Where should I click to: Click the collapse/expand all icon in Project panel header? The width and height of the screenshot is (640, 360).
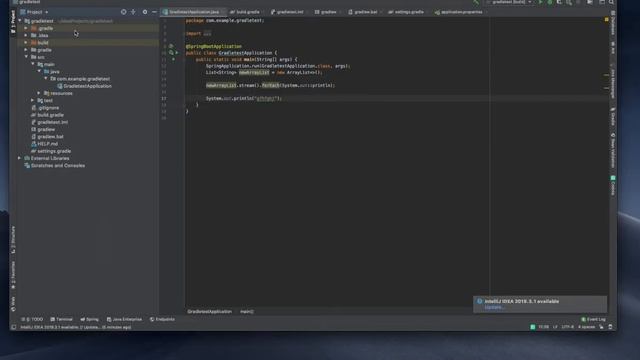tap(133, 12)
